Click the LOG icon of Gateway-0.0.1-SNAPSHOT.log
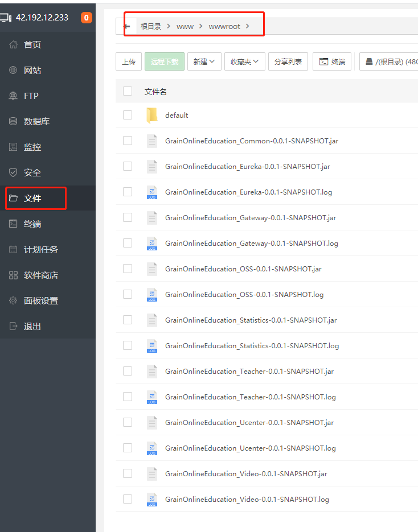Screen dimensions: 418x532 tap(152, 244)
